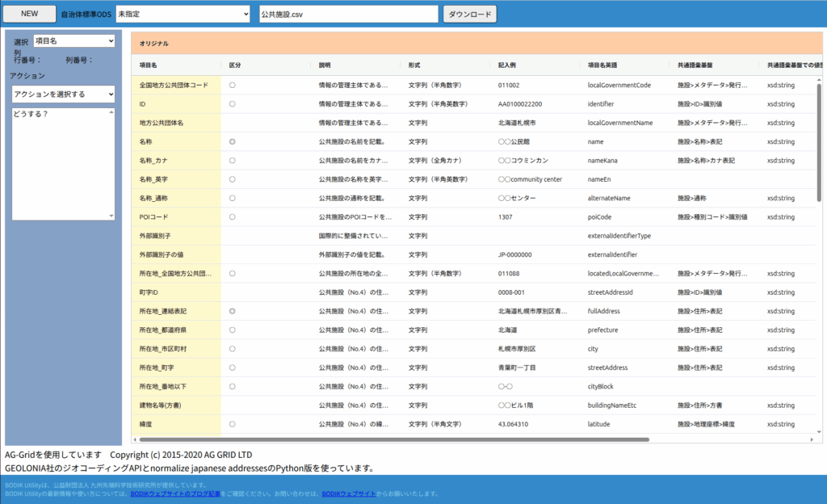Click the circle mark in the 緯度 row

pos(233,424)
